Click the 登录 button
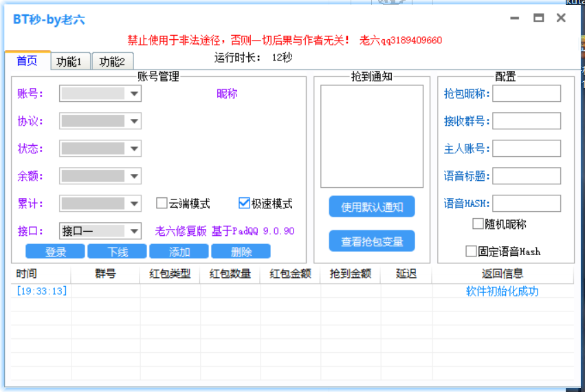 pos(55,252)
